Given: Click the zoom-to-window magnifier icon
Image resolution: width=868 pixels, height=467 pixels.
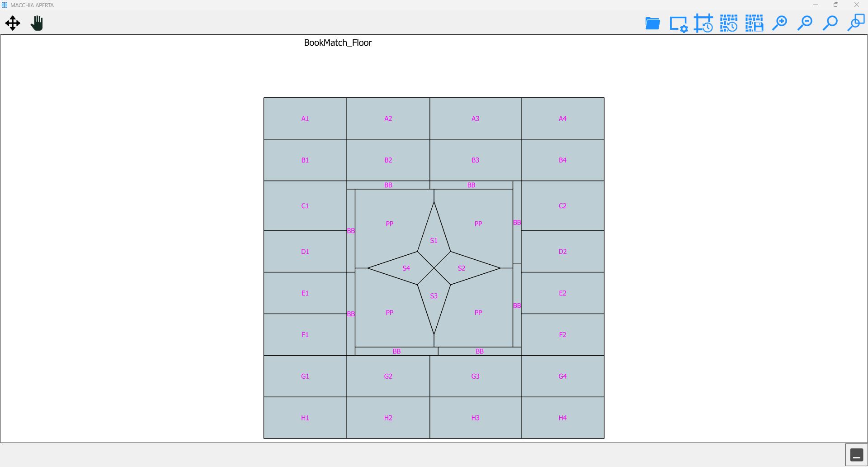Looking at the screenshot, I should pyautogui.click(x=856, y=22).
